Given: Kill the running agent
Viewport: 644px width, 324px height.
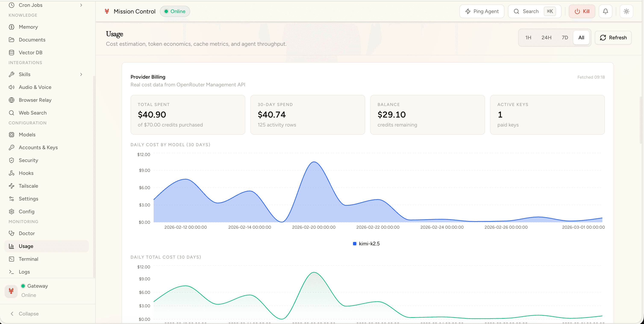Looking at the screenshot, I should click(x=582, y=11).
